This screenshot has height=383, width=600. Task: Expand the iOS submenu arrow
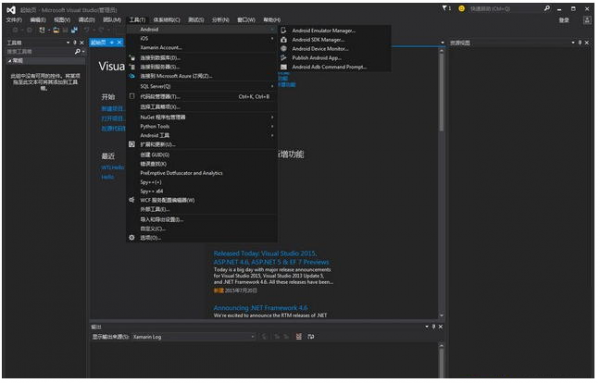point(273,39)
